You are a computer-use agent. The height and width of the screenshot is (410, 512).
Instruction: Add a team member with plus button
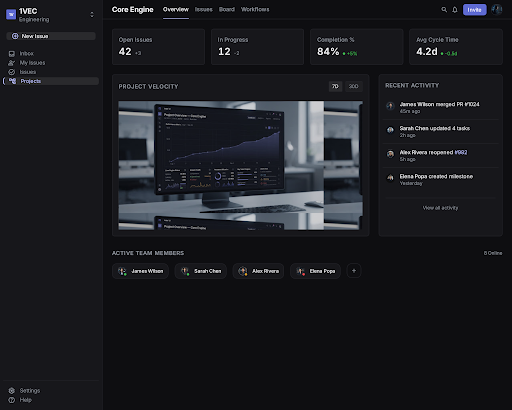(354, 271)
